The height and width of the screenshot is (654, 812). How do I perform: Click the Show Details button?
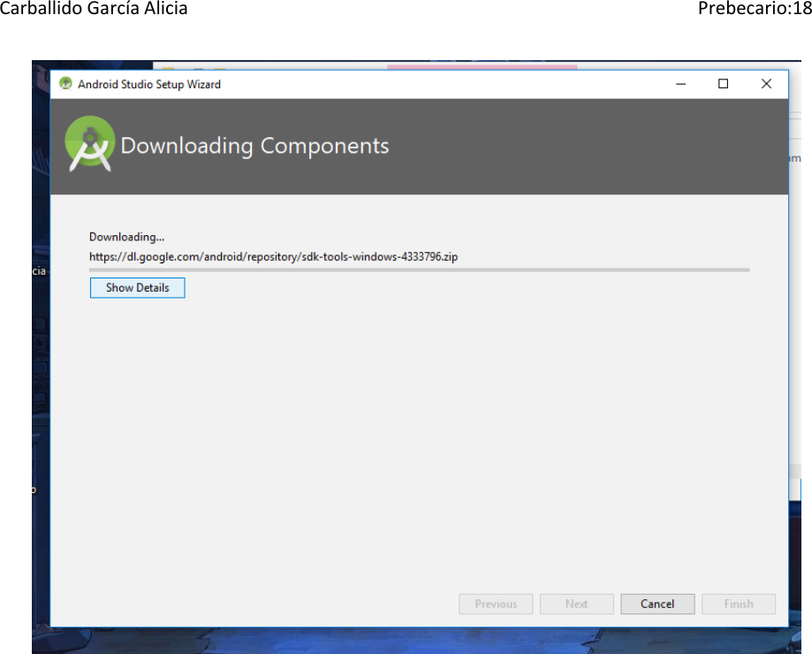pos(137,288)
